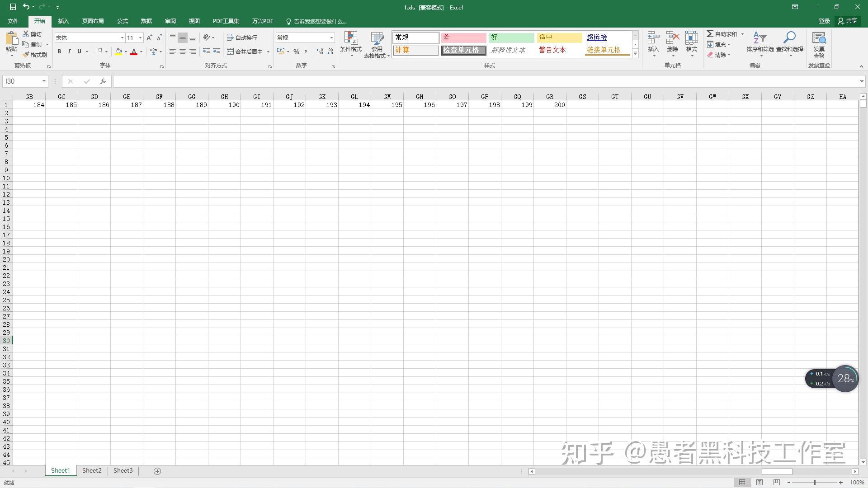Switch to the 插入 ribbon tab
This screenshot has width=868, height=488.
(x=63, y=21)
